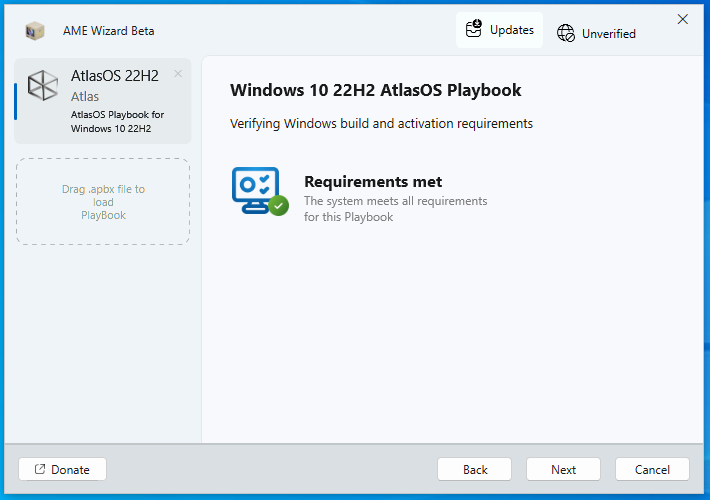Click the AME Wizard app logo icon
This screenshot has height=500, width=710.
coord(35,31)
